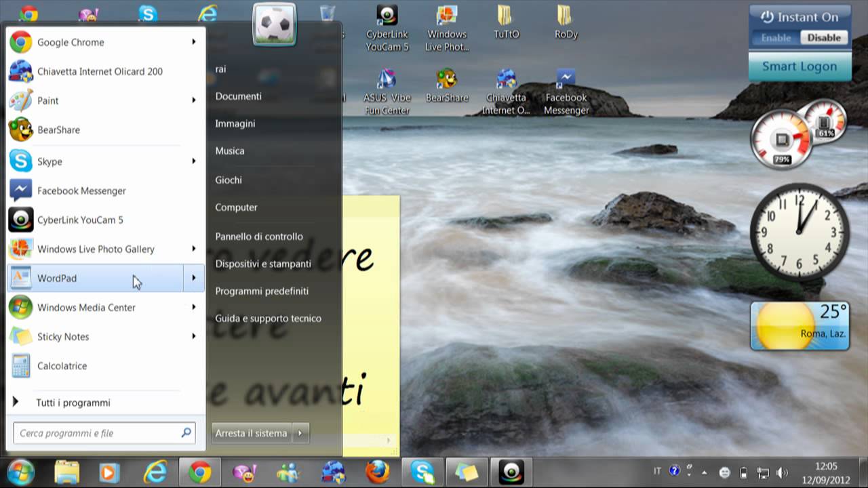Select Calcolatrice in the Start menu
The image size is (868, 488).
(x=106, y=365)
